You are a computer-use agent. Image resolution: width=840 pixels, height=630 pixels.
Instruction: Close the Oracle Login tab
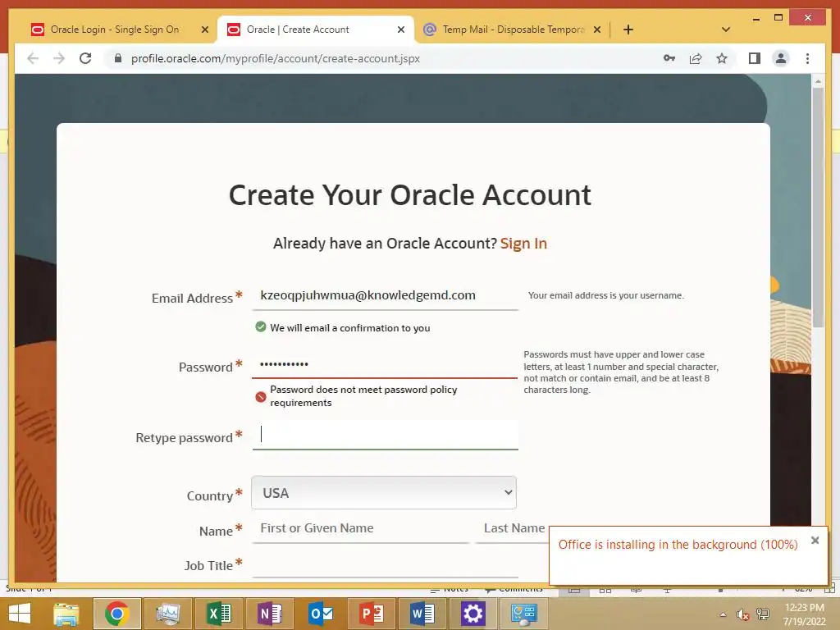204,30
